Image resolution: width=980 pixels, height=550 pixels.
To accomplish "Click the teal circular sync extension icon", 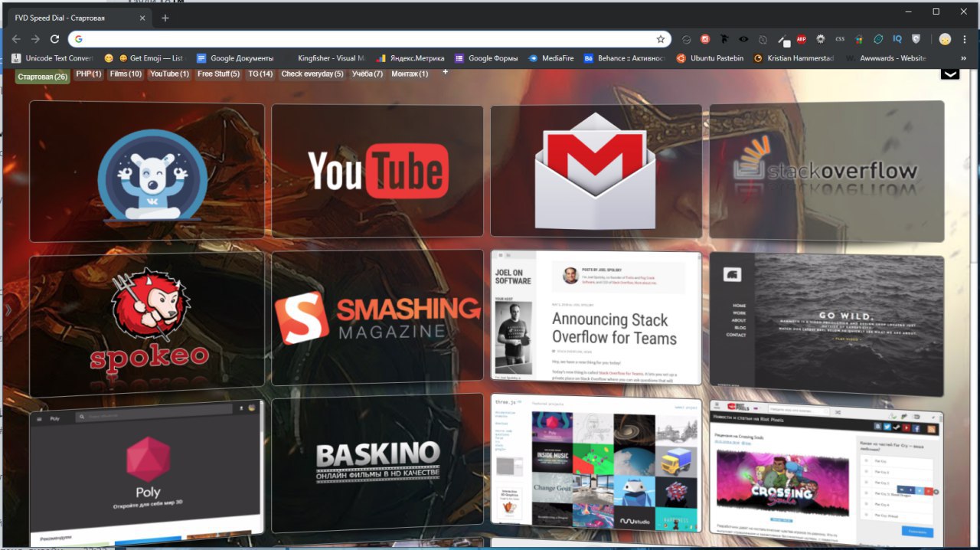I will click(878, 39).
